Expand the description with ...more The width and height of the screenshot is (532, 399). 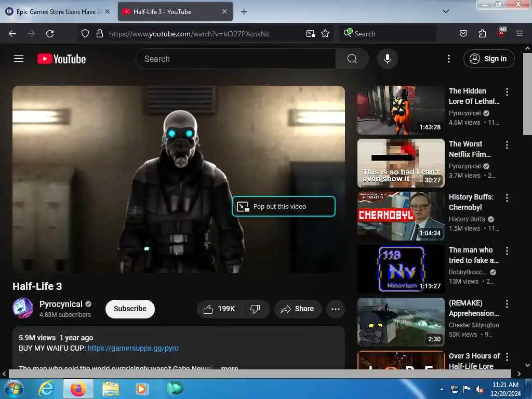tap(229, 368)
